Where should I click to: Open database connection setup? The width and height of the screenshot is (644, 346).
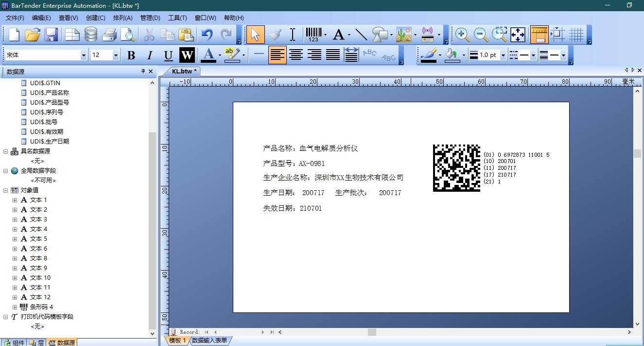(x=91, y=35)
